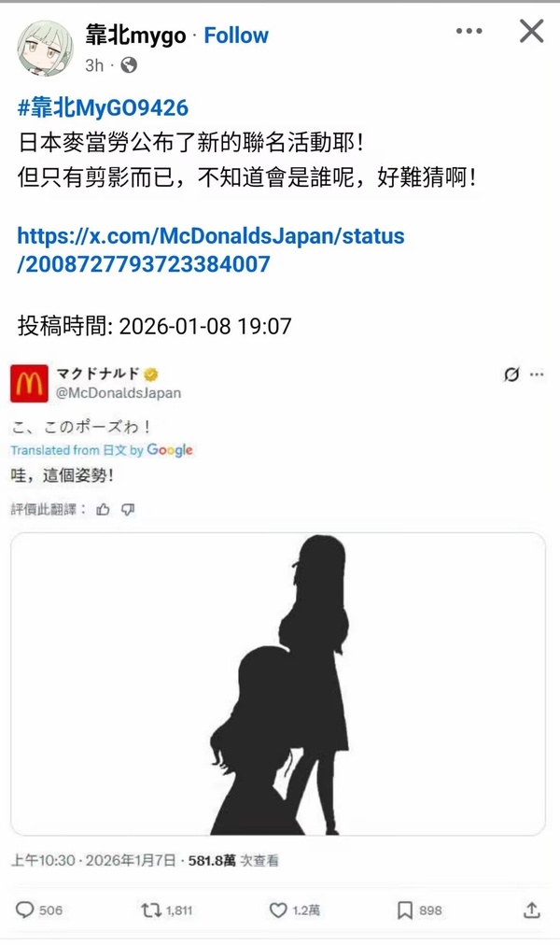Rate the translation with thumbs down
Viewport: 560px width, 945px height.
pos(128,510)
